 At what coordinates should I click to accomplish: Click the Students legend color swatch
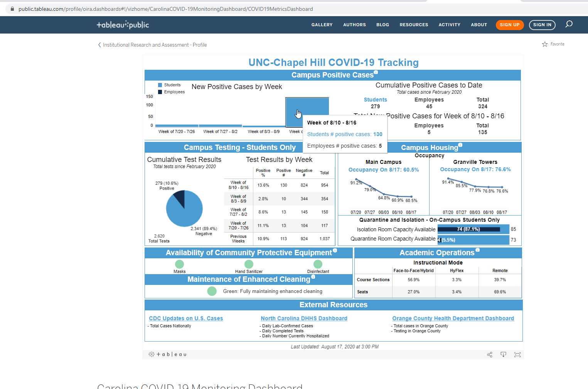click(x=160, y=85)
